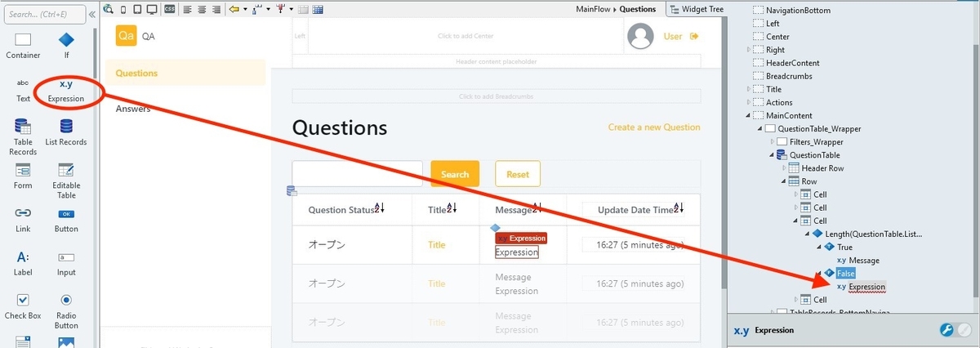Click the Create a new Question link
Screen dimensions: 980x348
[x=654, y=127]
